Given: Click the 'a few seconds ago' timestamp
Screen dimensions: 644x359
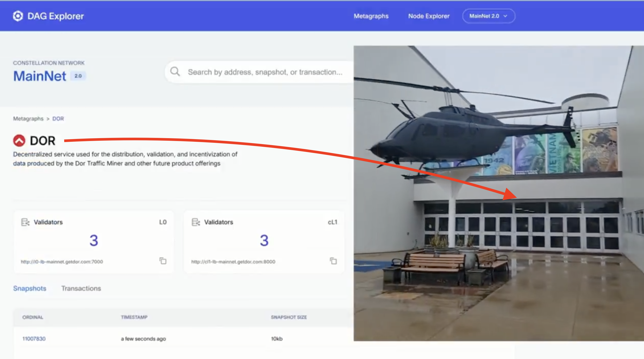Looking at the screenshot, I should tap(143, 339).
